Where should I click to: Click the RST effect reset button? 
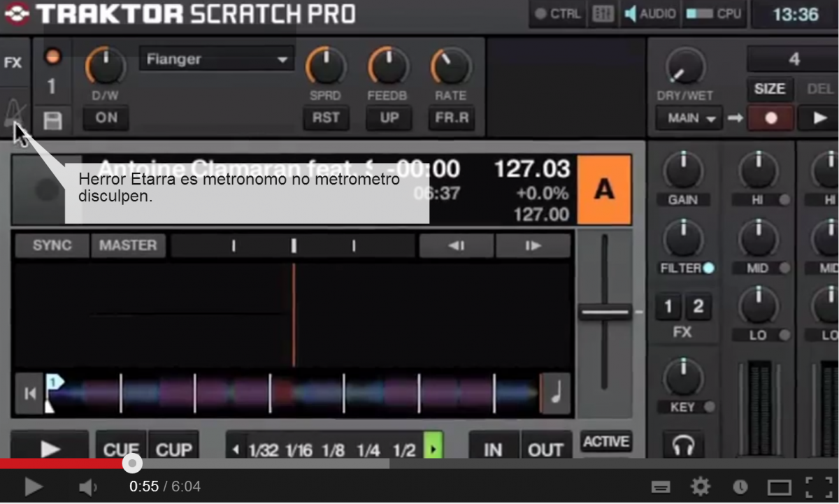tap(326, 118)
